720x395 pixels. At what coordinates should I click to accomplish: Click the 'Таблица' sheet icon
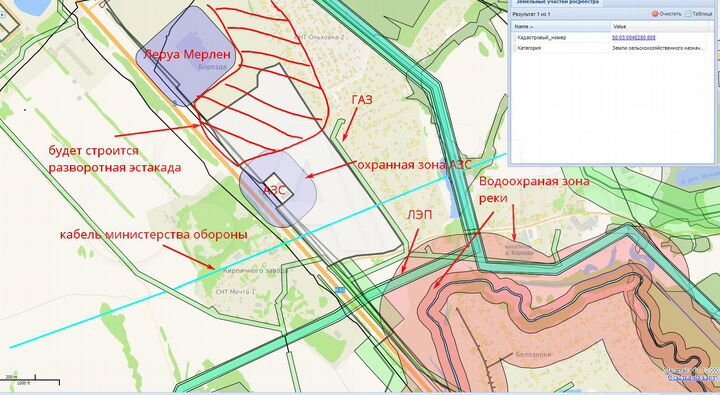point(688,14)
